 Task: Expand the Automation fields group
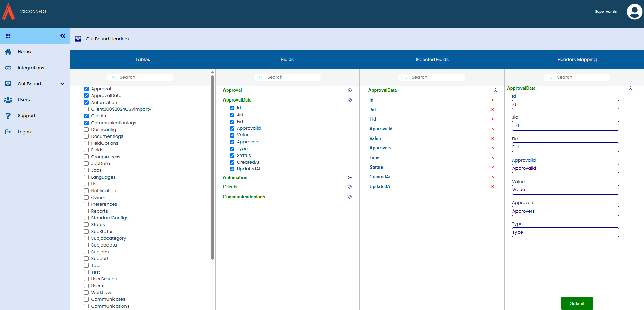point(350,178)
